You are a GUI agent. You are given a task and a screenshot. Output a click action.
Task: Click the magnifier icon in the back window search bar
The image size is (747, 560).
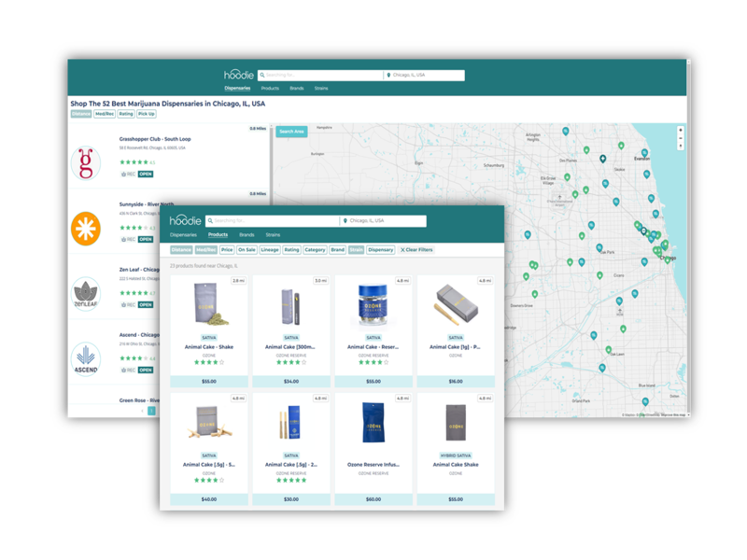point(262,75)
